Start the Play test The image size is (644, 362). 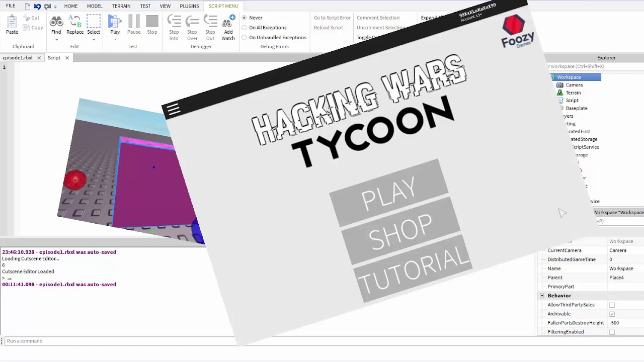(115, 24)
